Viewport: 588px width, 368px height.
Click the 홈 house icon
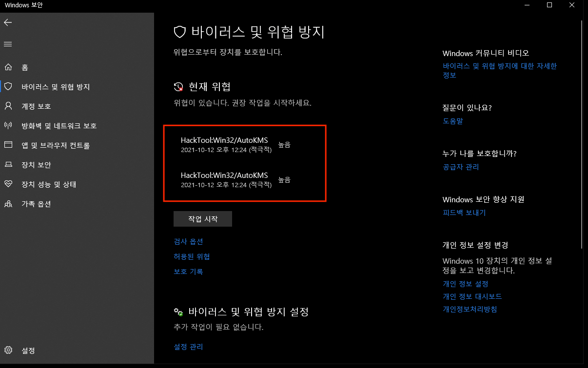(8, 67)
